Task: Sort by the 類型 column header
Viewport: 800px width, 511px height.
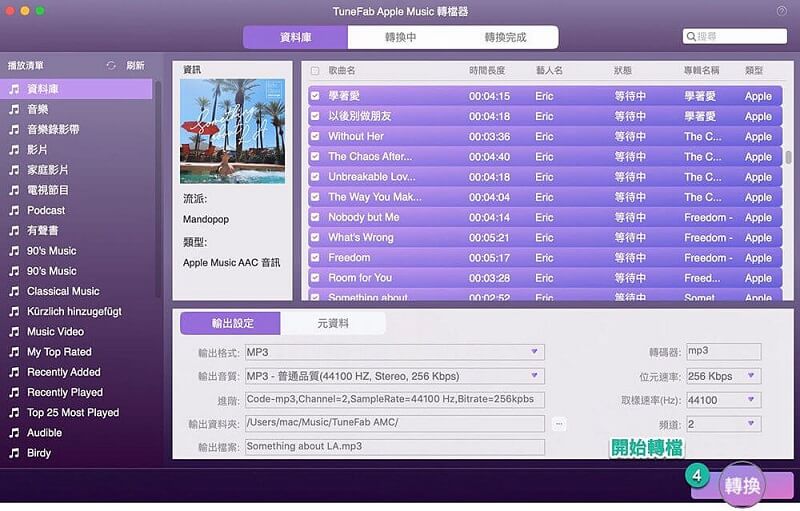Action: pyautogui.click(x=754, y=70)
